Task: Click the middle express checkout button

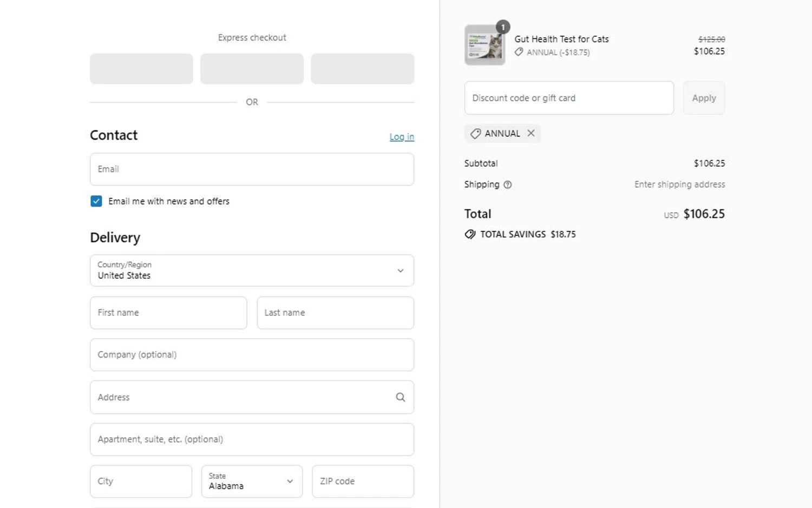Action: click(252, 69)
